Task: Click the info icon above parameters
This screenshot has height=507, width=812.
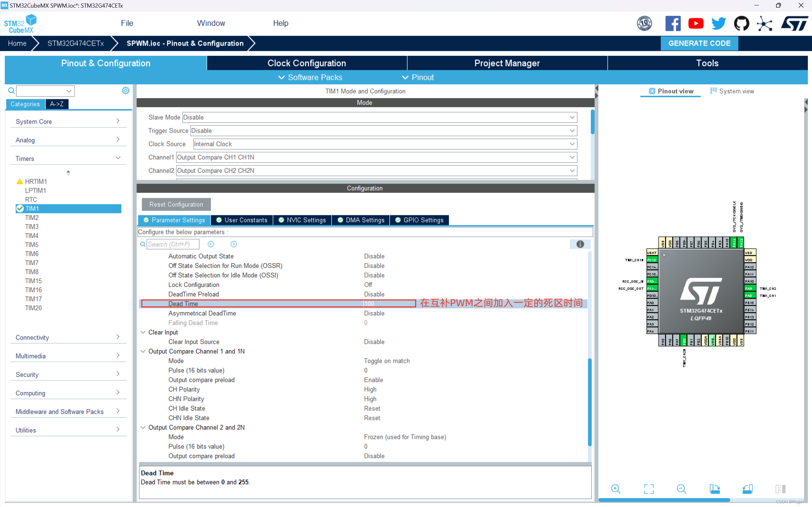Action: click(580, 244)
